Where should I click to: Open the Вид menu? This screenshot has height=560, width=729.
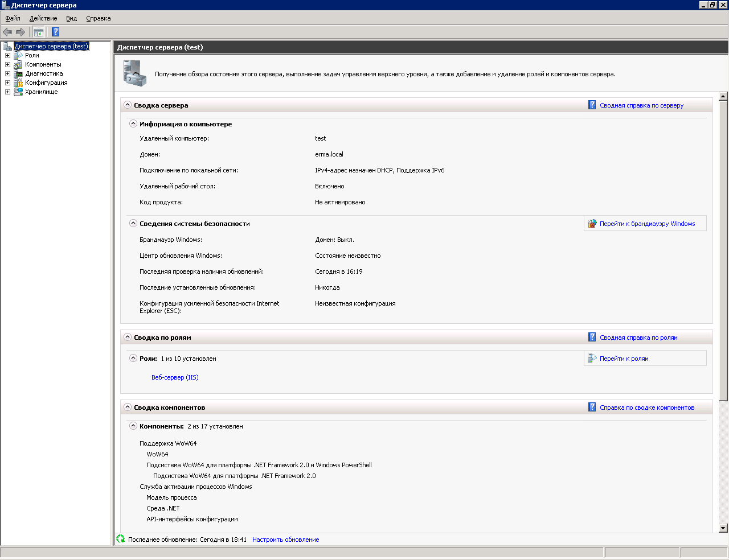[71, 18]
